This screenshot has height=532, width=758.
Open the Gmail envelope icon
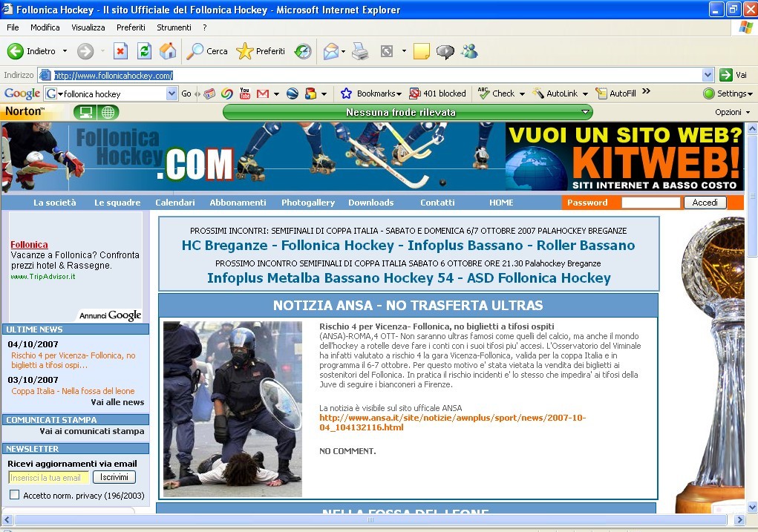pyautogui.click(x=263, y=93)
